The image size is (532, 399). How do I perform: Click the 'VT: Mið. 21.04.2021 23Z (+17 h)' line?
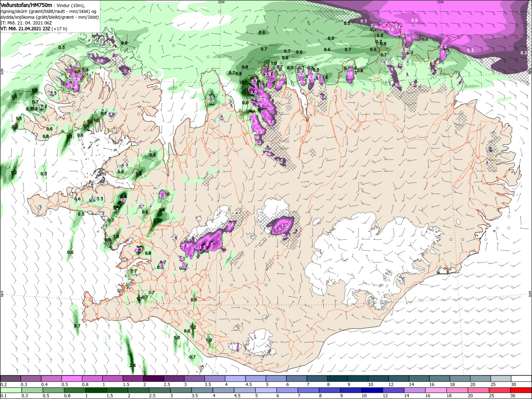pyautogui.click(x=34, y=29)
